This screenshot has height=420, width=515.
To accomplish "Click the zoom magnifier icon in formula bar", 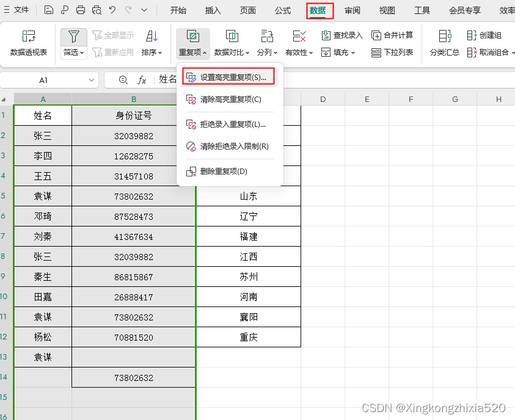I will [x=123, y=80].
